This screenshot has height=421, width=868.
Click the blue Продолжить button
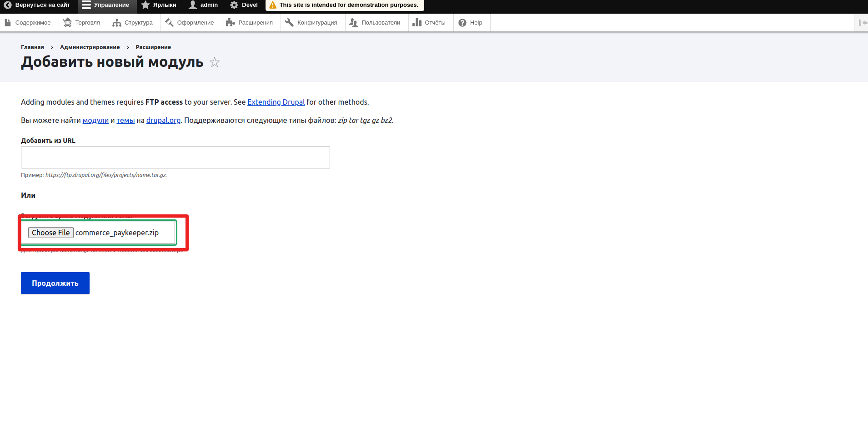click(x=55, y=283)
